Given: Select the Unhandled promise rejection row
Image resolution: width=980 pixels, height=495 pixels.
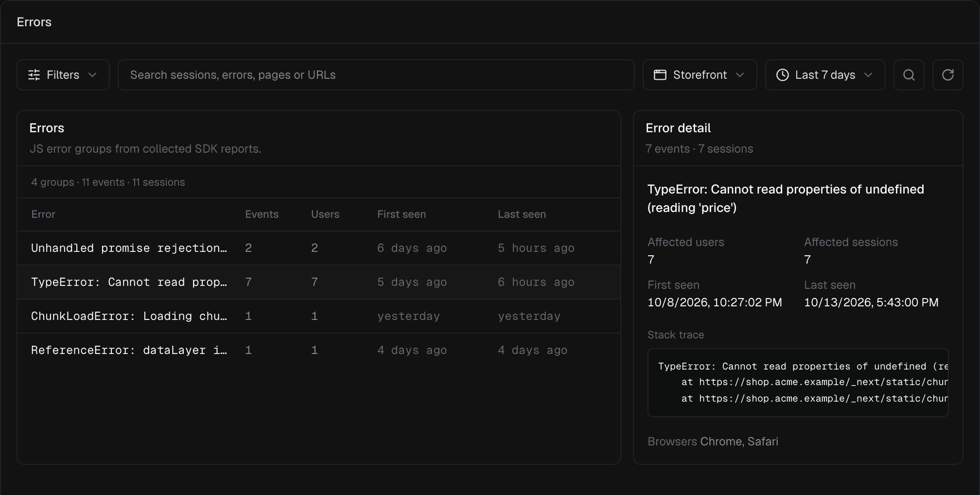Looking at the screenshot, I should (x=319, y=248).
